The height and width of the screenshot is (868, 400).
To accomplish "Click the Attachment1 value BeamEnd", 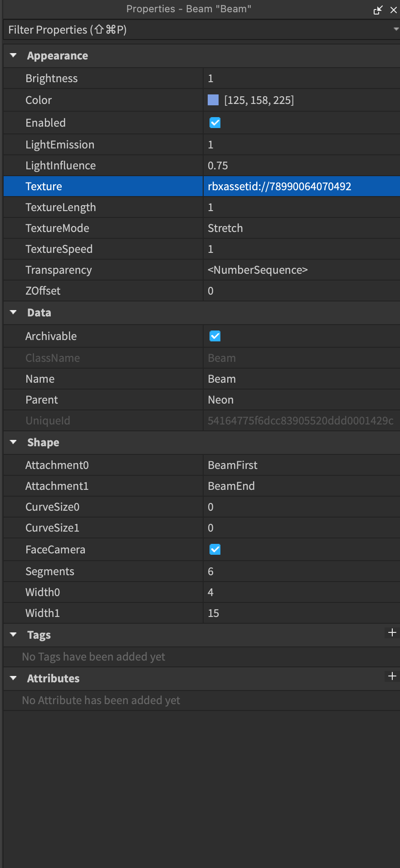I will pos(302,486).
